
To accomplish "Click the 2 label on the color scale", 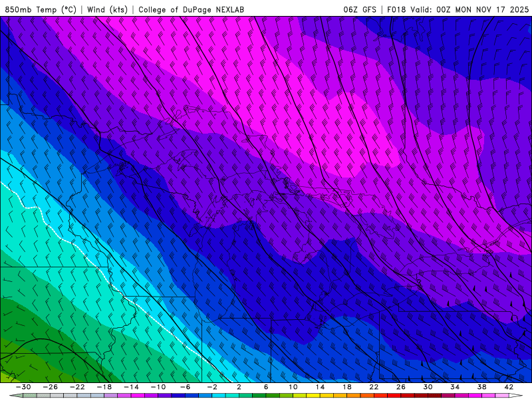I will coord(239,387).
